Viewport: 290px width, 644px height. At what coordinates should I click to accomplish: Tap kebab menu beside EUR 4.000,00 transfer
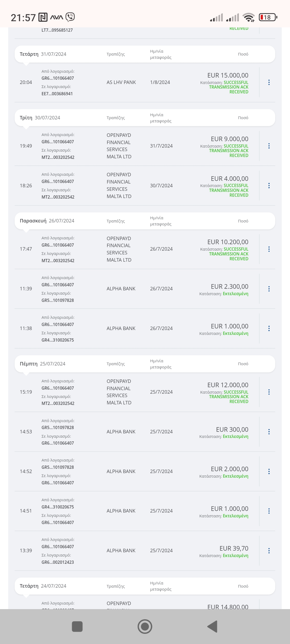point(269,186)
